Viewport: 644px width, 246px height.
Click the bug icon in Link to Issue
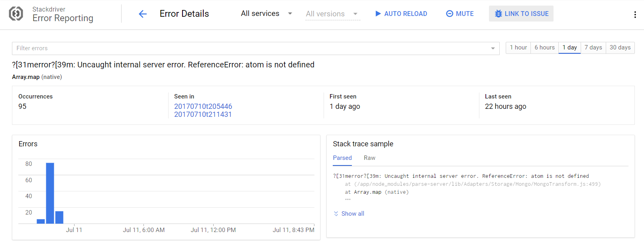coord(498,14)
